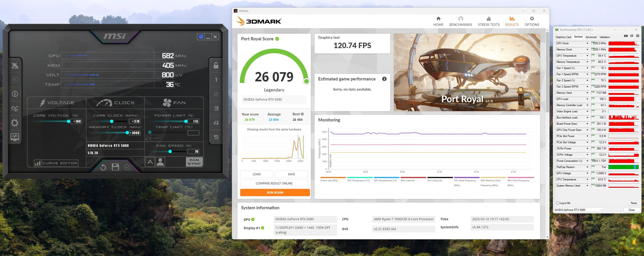This screenshot has height=256, width=644.
Task: Click GPU-Z refresh icon
Action: [x=632, y=36]
